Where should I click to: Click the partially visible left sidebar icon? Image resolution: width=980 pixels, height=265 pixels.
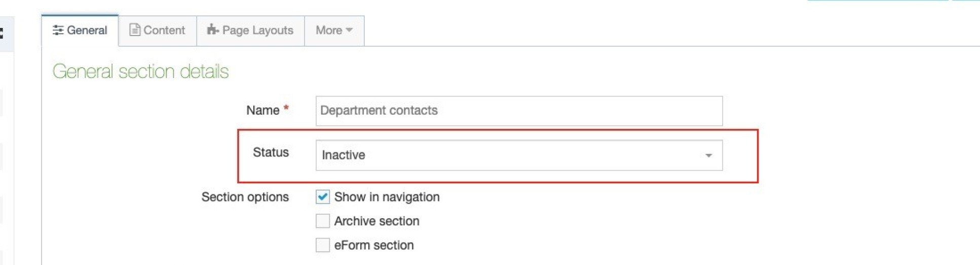pyautogui.click(x=2, y=34)
